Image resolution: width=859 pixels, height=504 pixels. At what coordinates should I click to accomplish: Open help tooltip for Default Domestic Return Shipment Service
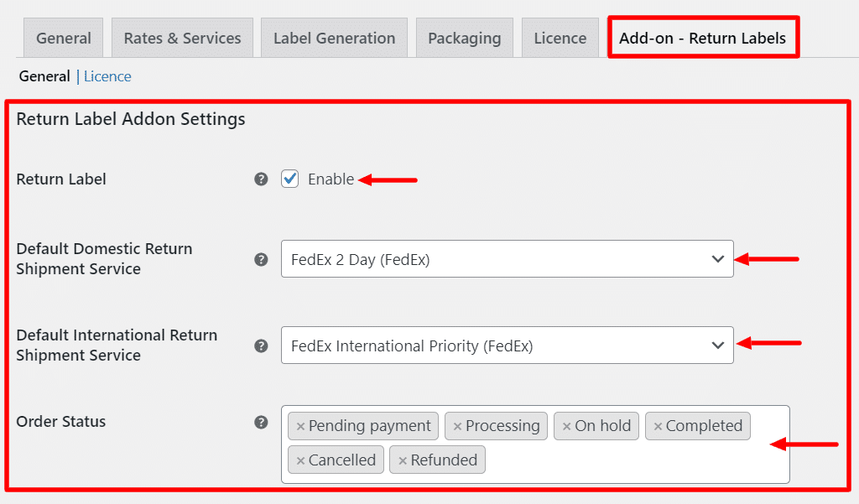click(x=261, y=259)
